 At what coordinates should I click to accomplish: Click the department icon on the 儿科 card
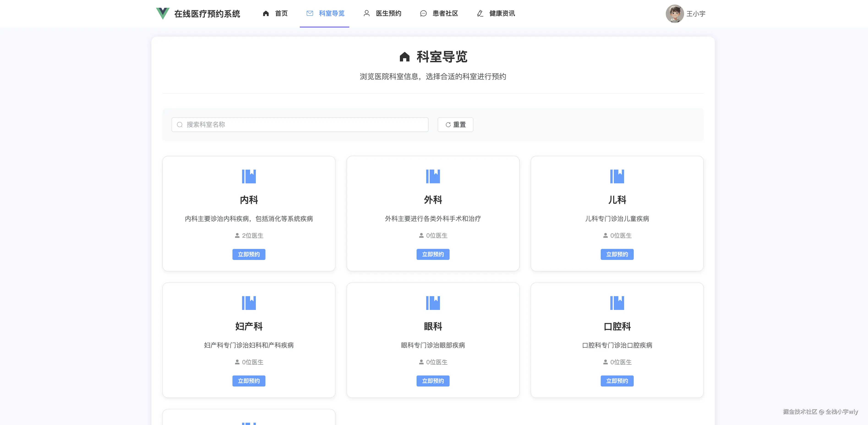coord(617,177)
